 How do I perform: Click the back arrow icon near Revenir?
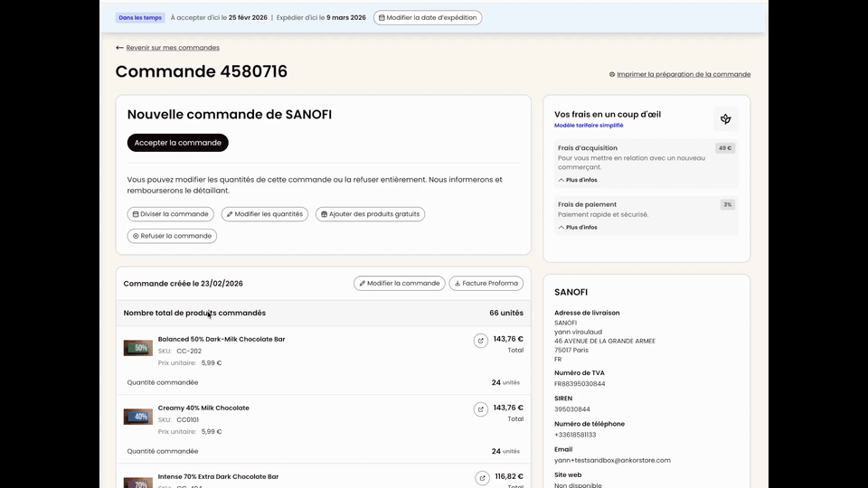(x=119, y=48)
